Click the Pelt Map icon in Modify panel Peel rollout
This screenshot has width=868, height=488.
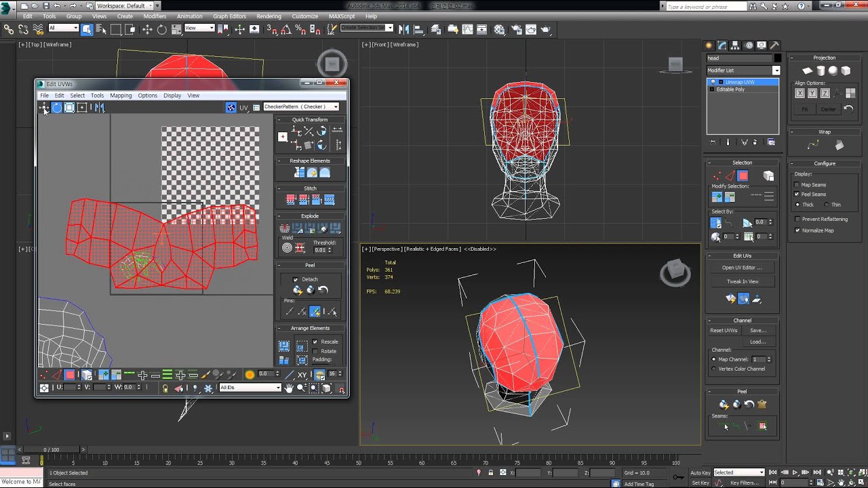762,405
